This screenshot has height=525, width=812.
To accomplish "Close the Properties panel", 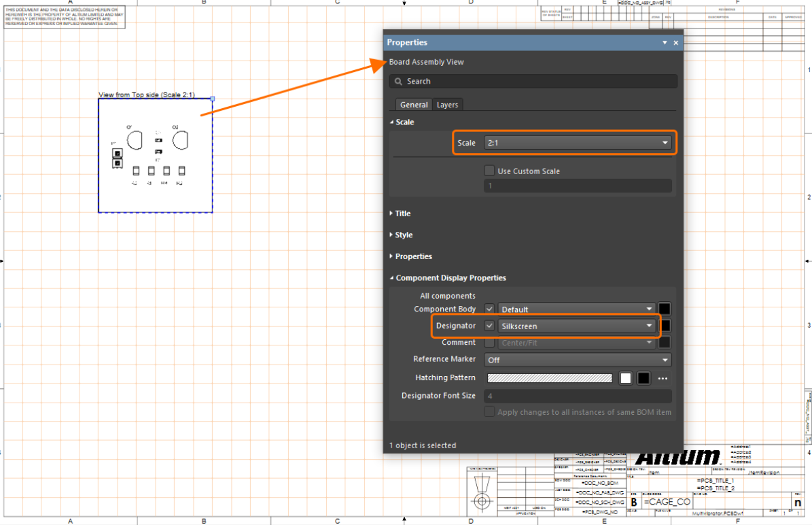I will [676, 43].
